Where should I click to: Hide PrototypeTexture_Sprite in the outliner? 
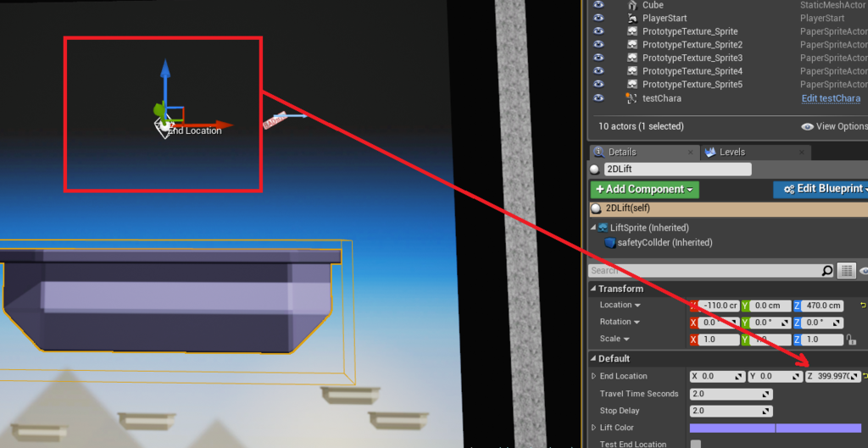click(x=598, y=31)
